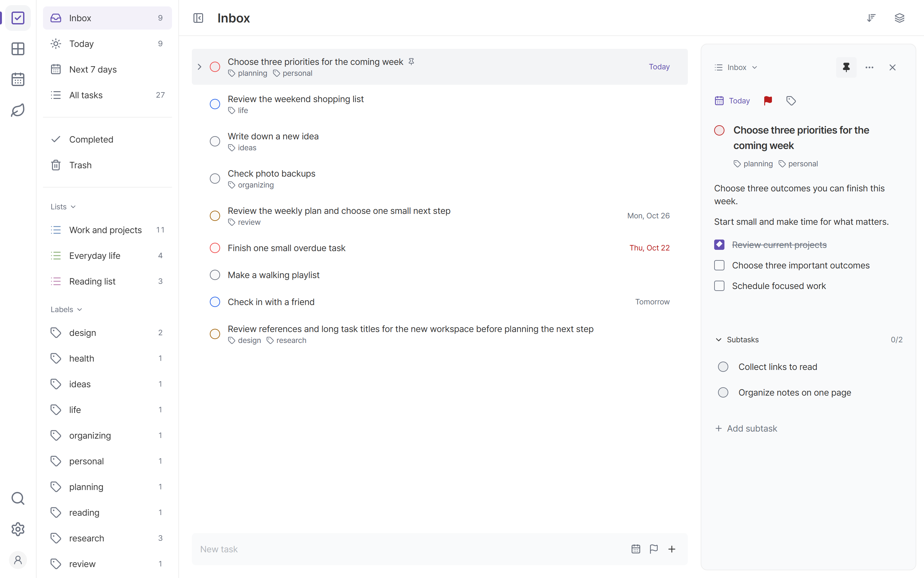Open the user profile avatar
The image size is (924, 578).
tap(18, 560)
